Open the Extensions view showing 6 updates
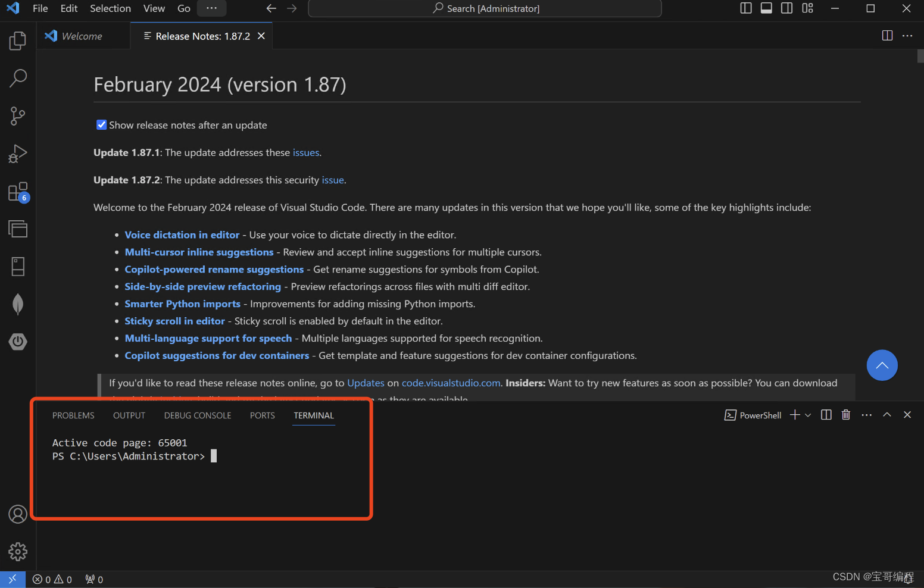Viewport: 924px width, 588px height. pos(17,190)
